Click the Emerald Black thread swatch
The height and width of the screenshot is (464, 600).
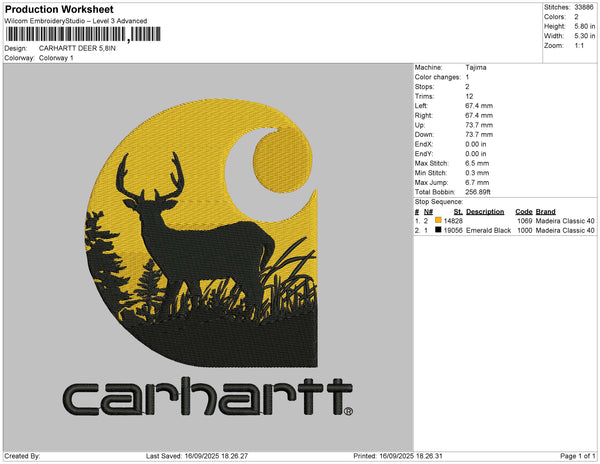coord(438,230)
